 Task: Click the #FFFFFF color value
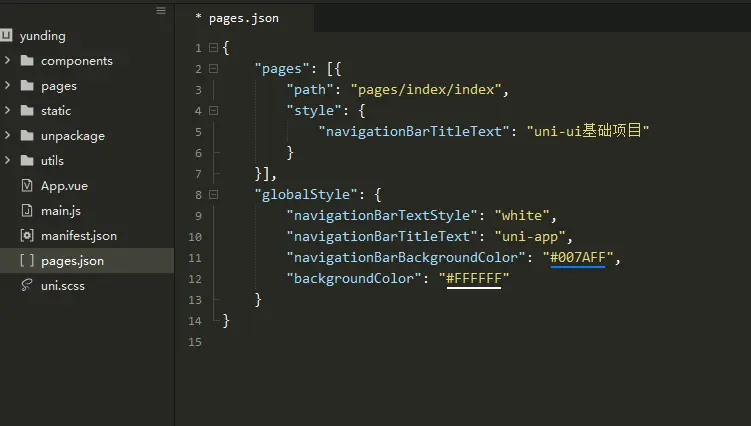point(474,278)
